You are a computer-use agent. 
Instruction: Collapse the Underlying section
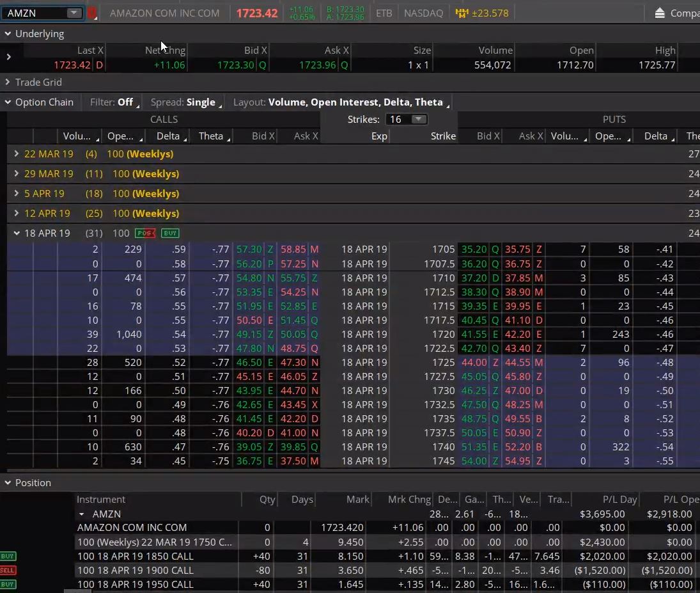[x=8, y=33]
